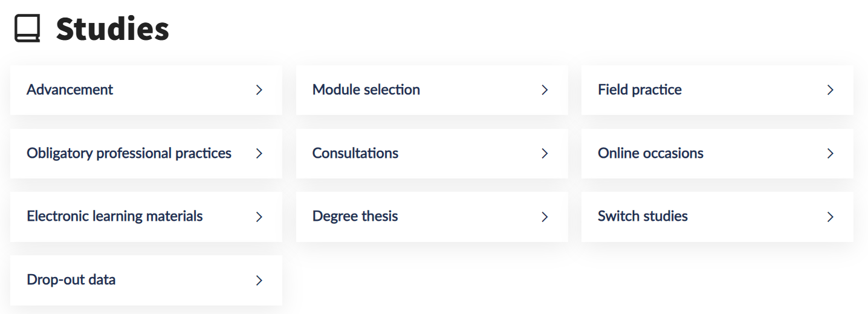Open Electronic learning materials
Image resolution: width=868 pixels, height=314 pixels.
click(115, 216)
